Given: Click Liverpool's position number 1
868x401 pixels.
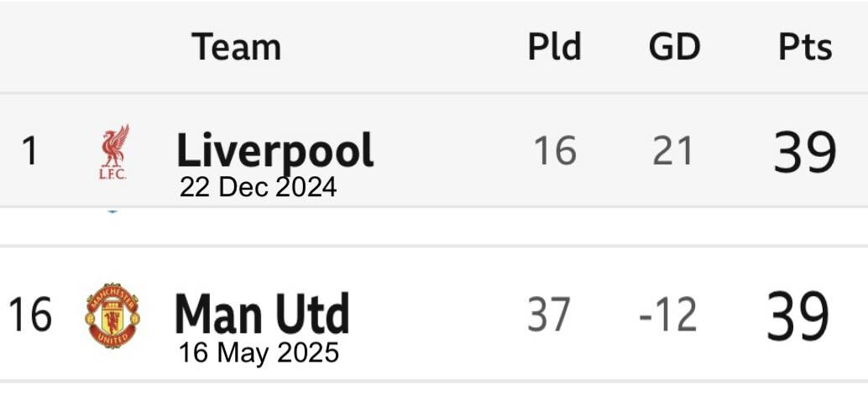Looking at the screenshot, I should [x=29, y=152].
